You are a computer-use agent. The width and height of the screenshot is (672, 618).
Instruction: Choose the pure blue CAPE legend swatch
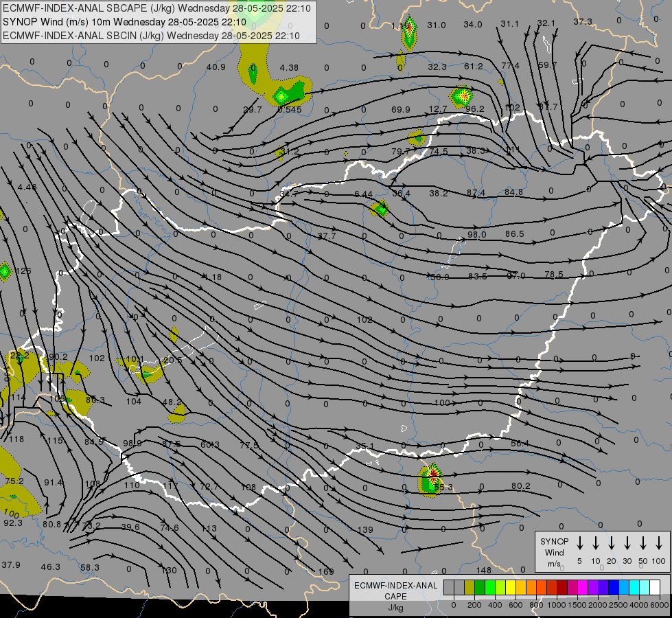coord(613,588)
